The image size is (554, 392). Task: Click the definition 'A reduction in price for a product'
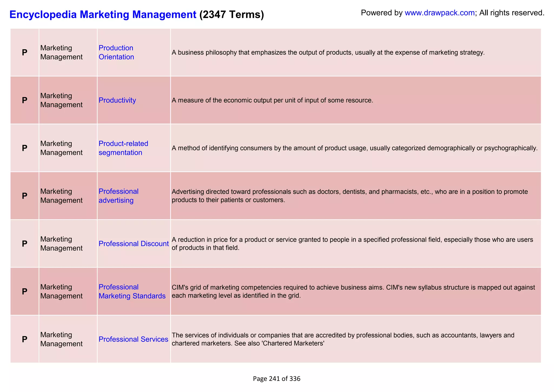tap(352, 244)
